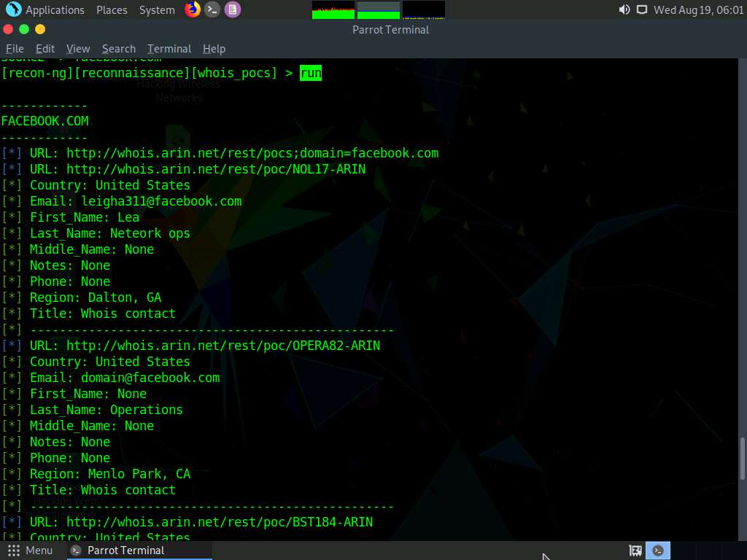The image size is (747, 560).
Task: Launch Firefox from the top panel
Action: [x=193, y=9]
